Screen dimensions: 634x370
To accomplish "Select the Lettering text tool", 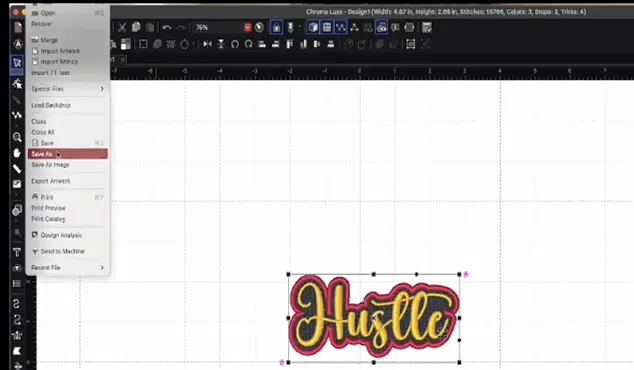I will (x=17, y=252).
